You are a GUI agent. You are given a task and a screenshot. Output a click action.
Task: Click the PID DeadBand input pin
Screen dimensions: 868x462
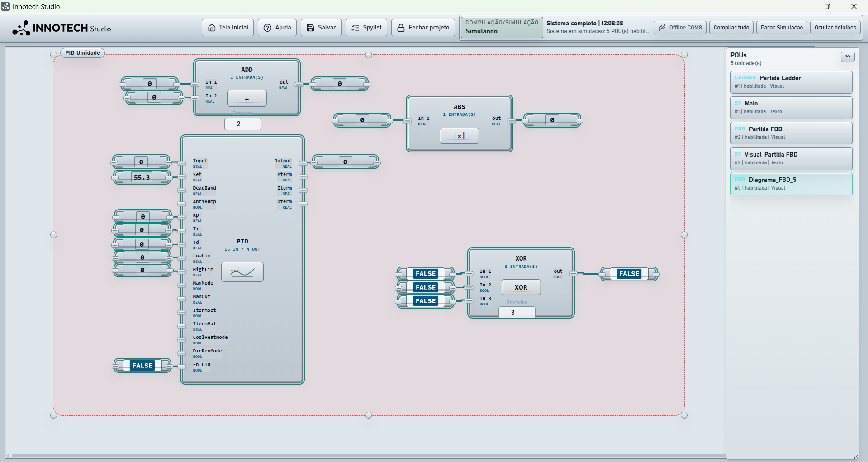coord(182,191)
